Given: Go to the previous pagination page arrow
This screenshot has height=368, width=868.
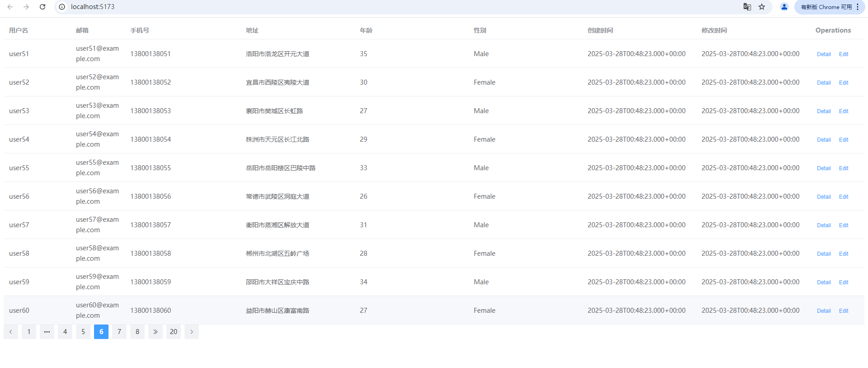Looking at the screenshot, I should point(11,332).
